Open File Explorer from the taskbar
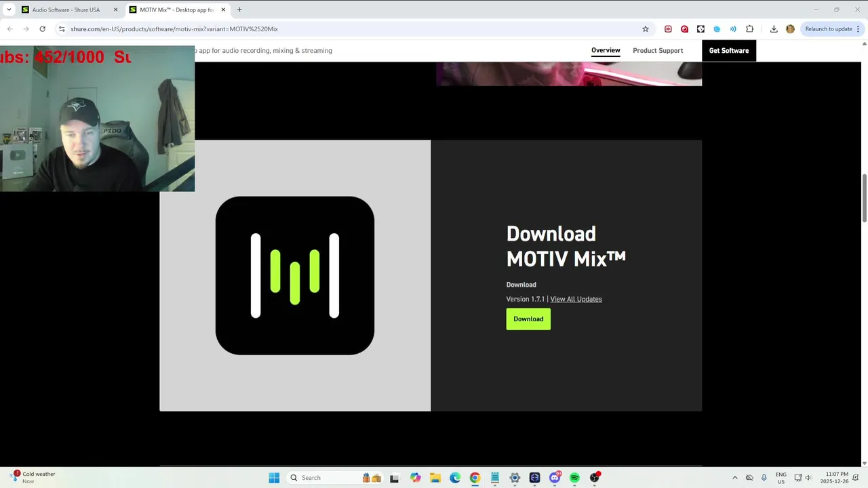Viewport: 868px width, 488px height. [435, 478]
